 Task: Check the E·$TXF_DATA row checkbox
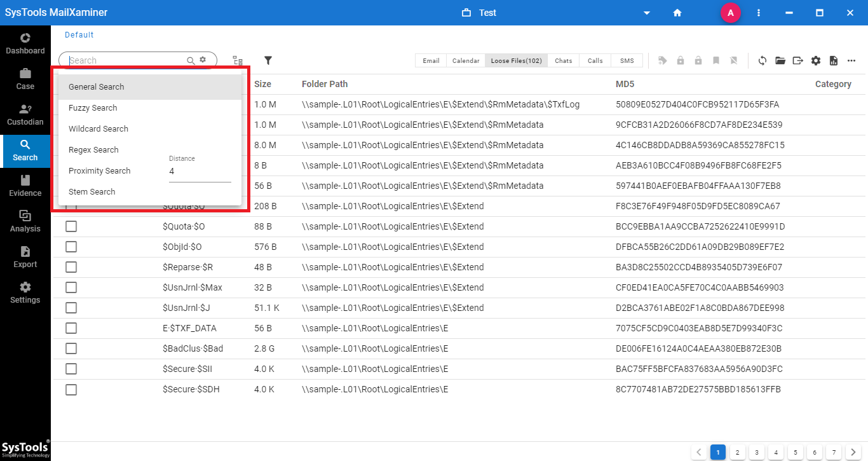(71, 328)
